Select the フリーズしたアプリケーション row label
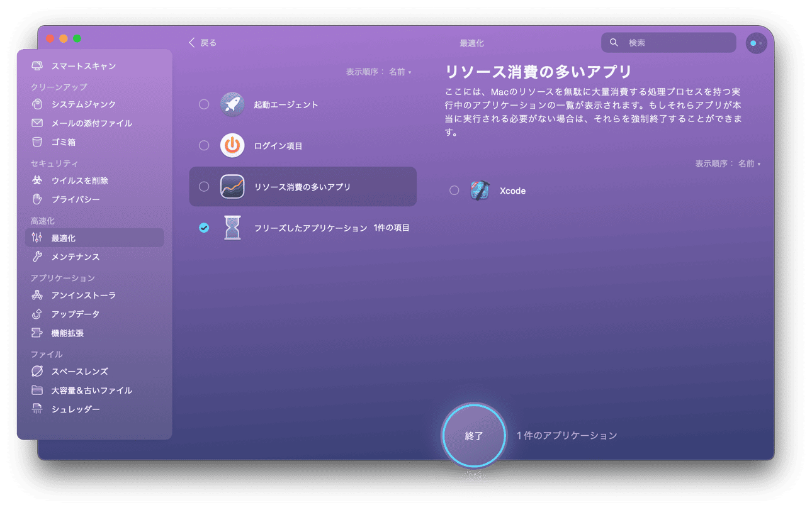The width and height of the screenshot is (812, 510). [x=310, y=228]
